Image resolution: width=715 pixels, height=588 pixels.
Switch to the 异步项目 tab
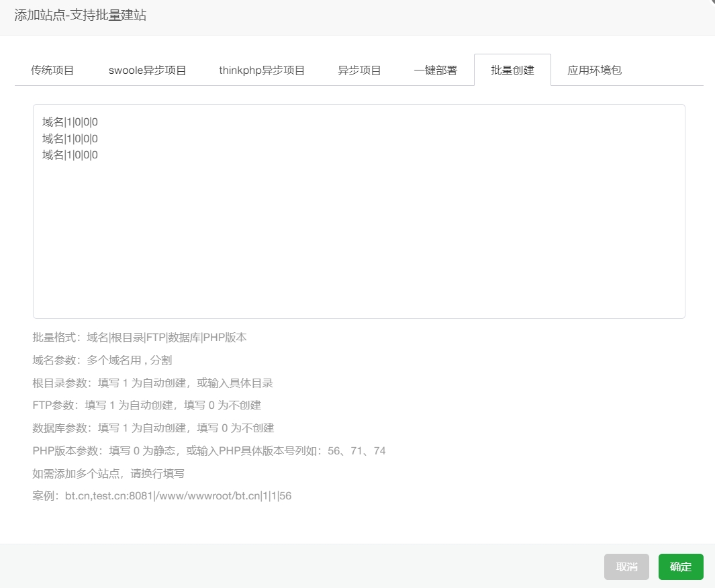point(360,68)
